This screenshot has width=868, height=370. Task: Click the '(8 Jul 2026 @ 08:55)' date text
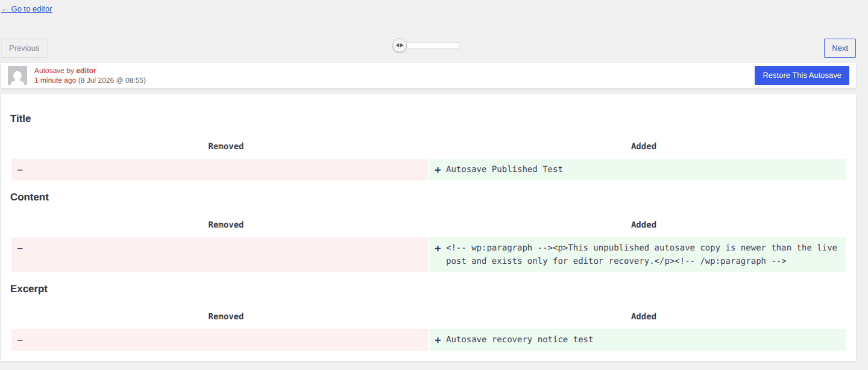tap(112, 80)
